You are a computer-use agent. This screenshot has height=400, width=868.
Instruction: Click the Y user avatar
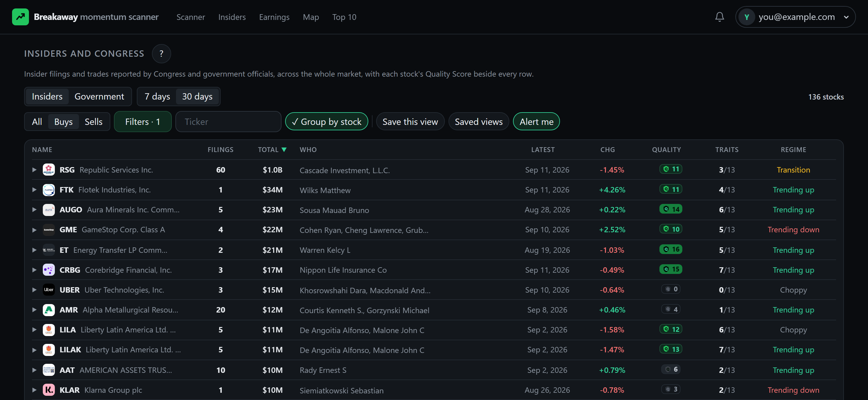747,17
